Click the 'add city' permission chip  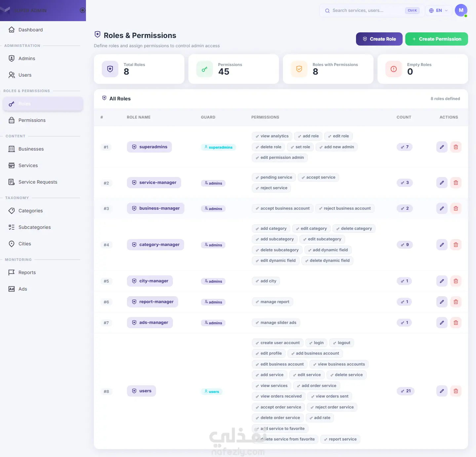pyautogui.click(x=266, y=281)
